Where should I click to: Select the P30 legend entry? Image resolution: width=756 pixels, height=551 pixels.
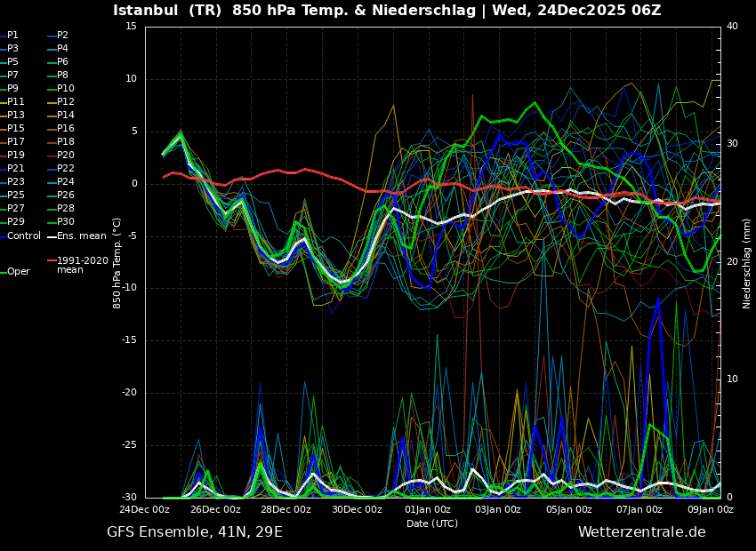click(60, 221)
